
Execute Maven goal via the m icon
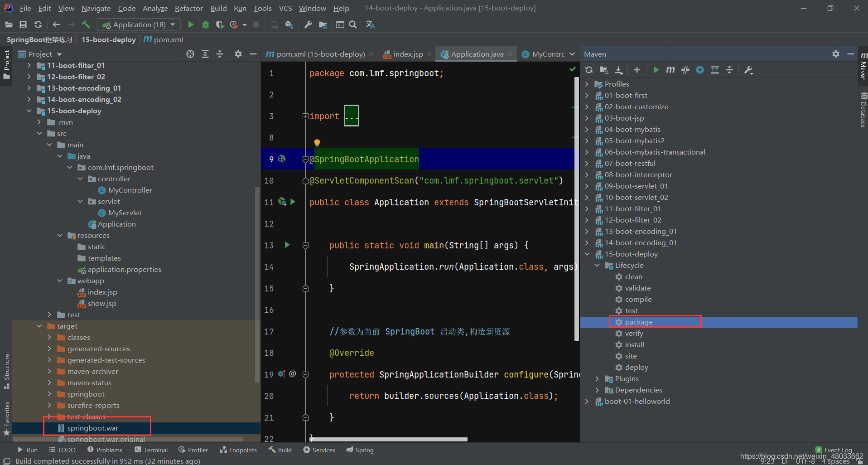pyautogui.click(x=670, y=70)
